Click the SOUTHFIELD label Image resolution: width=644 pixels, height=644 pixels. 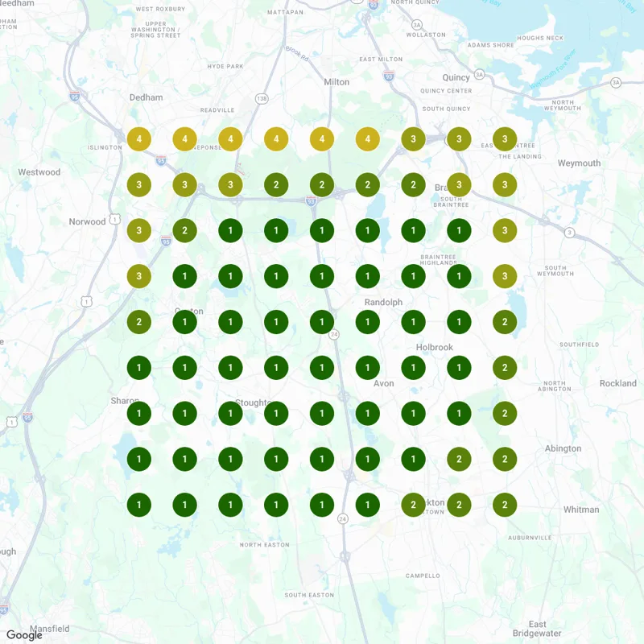tap(579, 345)
